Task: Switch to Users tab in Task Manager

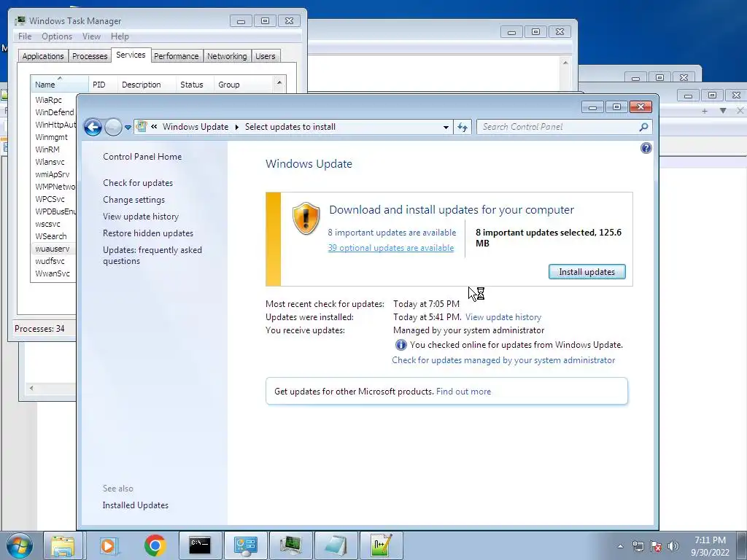Action: pyautogui.click(x=266, y=56)
